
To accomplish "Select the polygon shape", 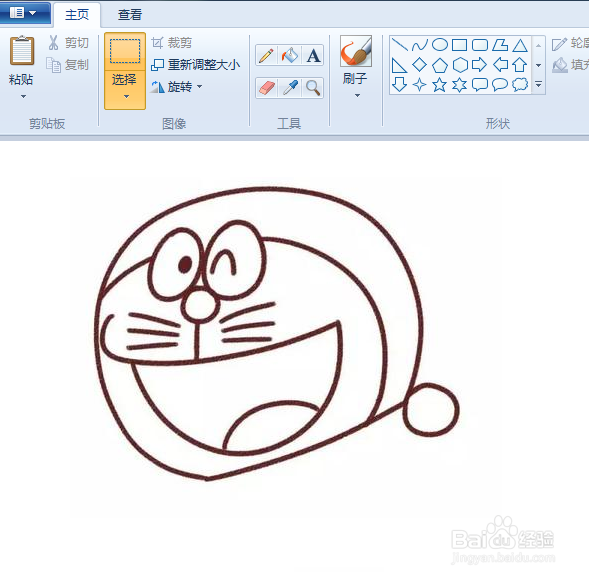I will pyautogui.click(x=500, y=45).
